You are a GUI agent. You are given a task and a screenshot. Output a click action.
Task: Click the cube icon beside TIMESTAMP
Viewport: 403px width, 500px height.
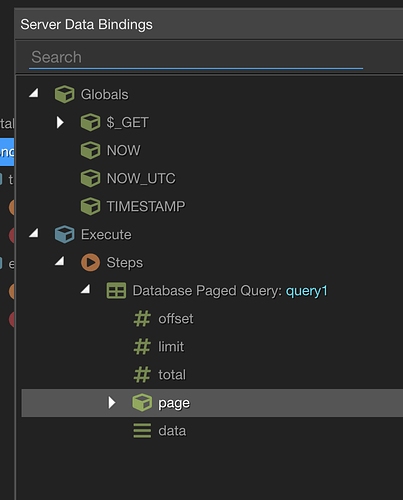(x=90, y=206)
